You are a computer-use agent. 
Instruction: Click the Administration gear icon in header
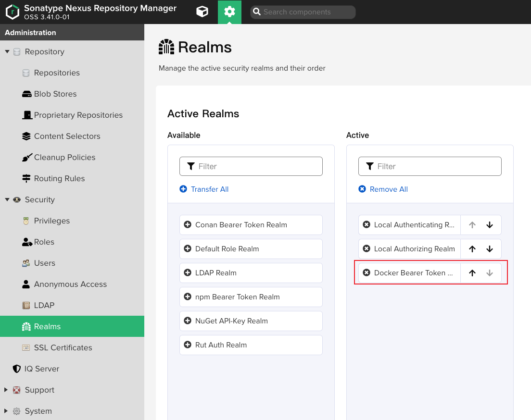pos(229,12)
